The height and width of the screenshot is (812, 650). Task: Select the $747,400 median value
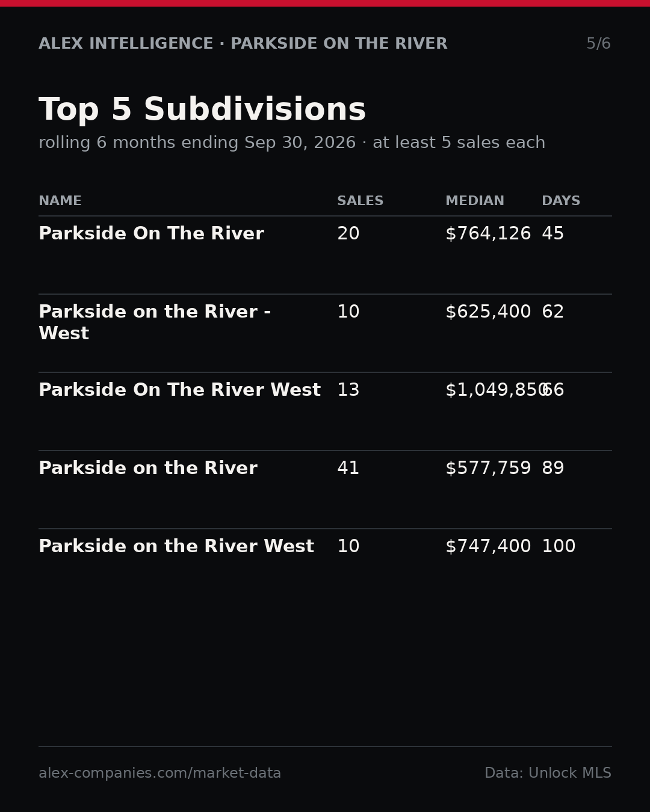[488, 547]
